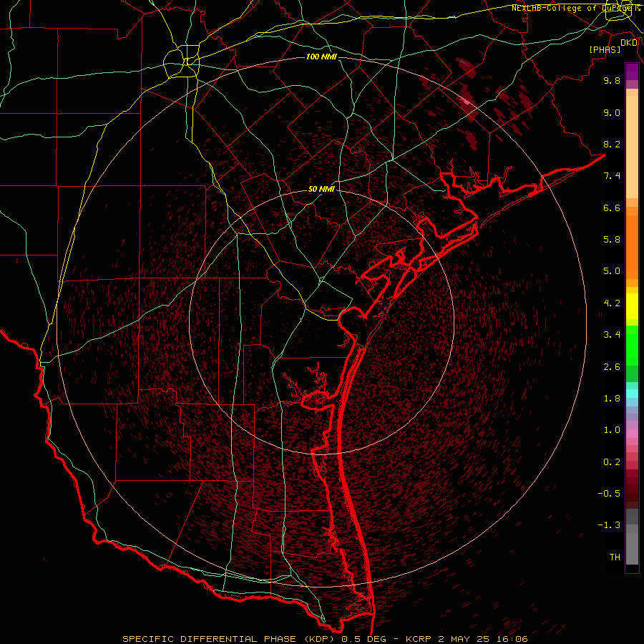Click the 2.6 value on the color scale
644x644 pixels.
[x=612, y=367]
